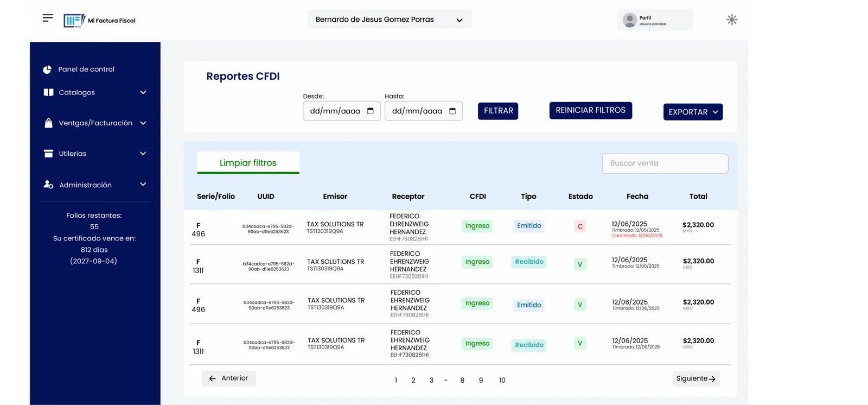Open the hamburger menu icon
This screenshot has height=405, width=868.
[x=48, y=18]
